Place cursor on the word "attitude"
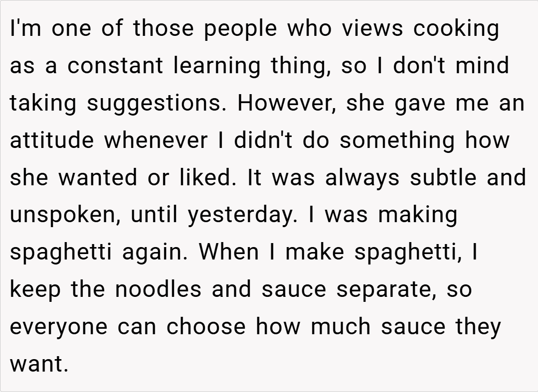Viewport: 538px width, 392px height. [x=52, y=140]
